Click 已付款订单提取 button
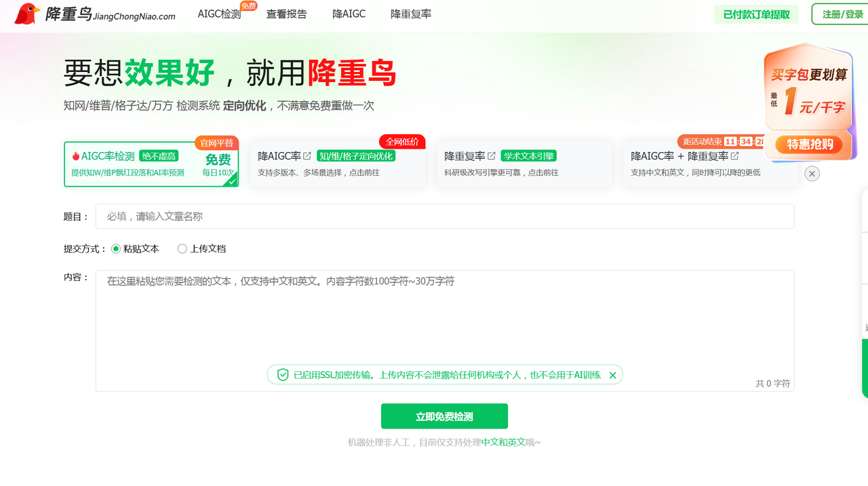This screenshot has height=486, width=868. click(x=756, y=14)
